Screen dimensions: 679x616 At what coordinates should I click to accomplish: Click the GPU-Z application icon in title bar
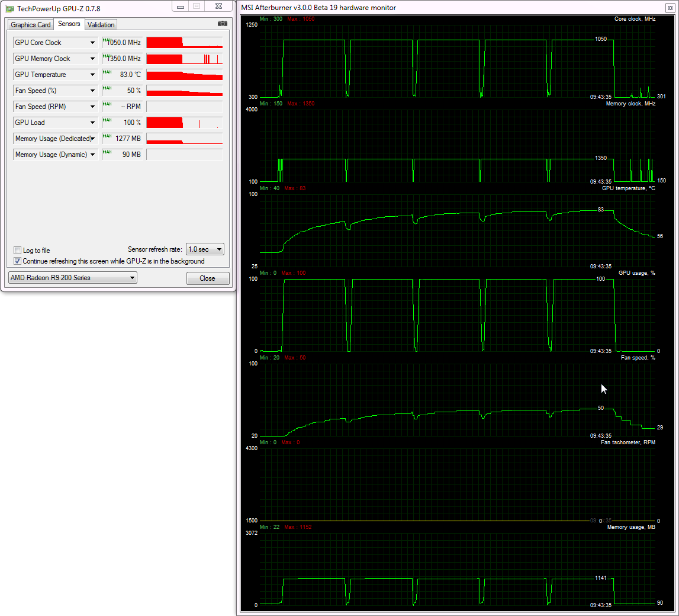click(9, 9)
